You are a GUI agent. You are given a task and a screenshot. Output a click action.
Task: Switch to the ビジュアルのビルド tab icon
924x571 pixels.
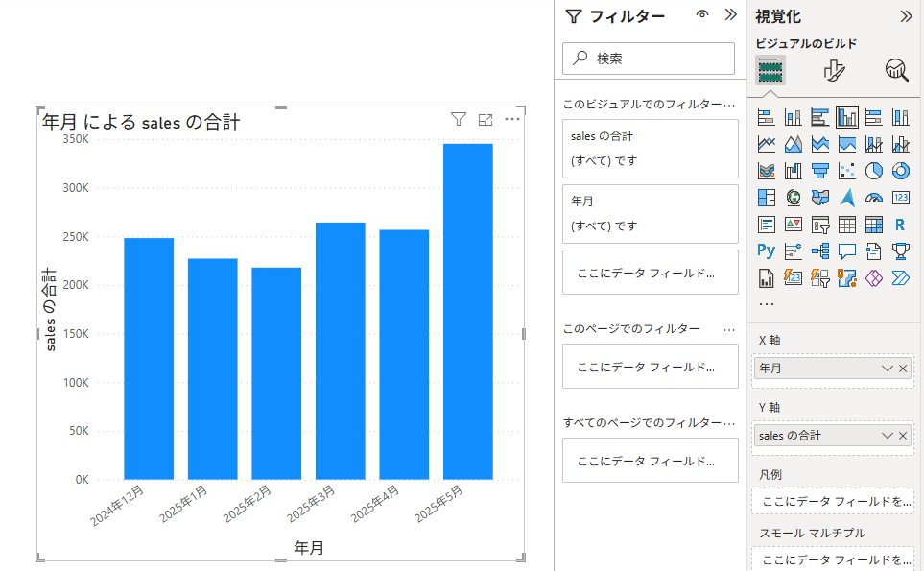(x=770, y=71)
